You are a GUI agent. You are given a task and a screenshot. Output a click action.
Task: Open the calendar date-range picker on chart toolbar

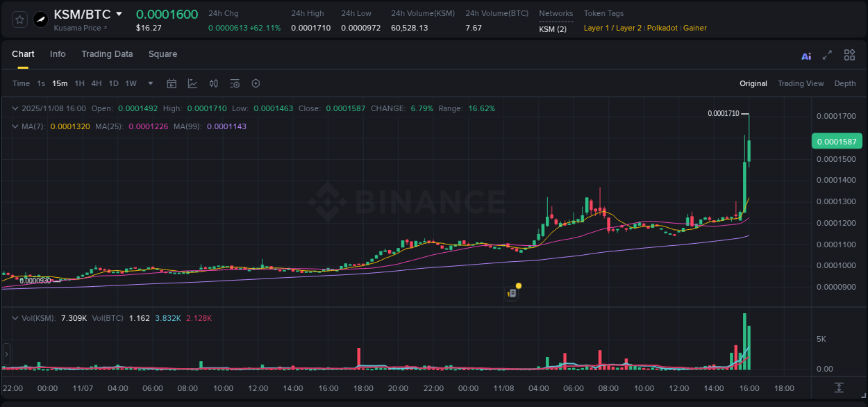[x=172, y=83]
